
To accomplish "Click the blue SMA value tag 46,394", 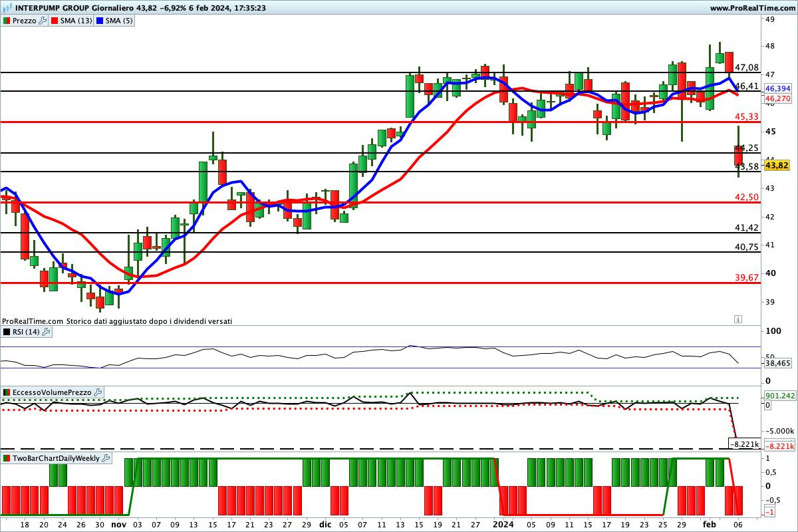I will (x=777, y=88).
